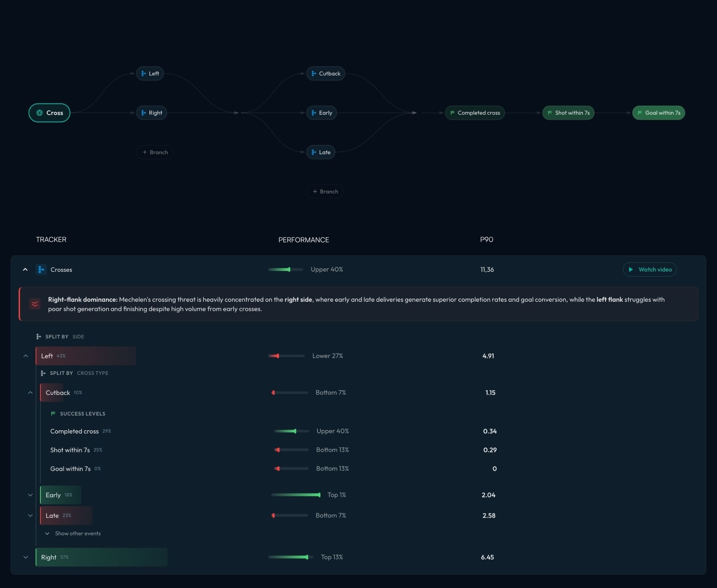Click the TRACKER column header
The height and width of the screenshot is (588, 717).
tap(51, 240)
